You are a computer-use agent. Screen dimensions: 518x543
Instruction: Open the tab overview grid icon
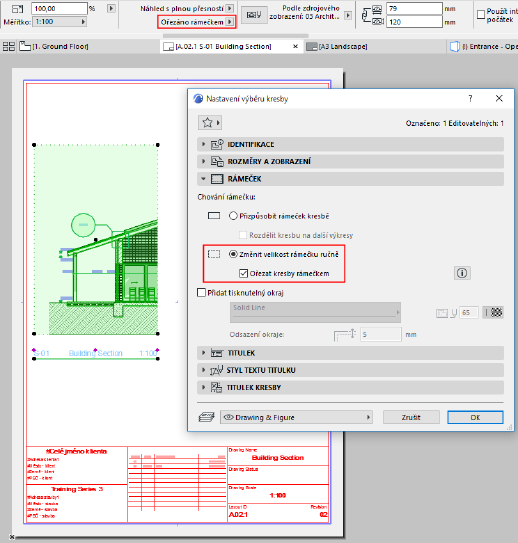9,46
